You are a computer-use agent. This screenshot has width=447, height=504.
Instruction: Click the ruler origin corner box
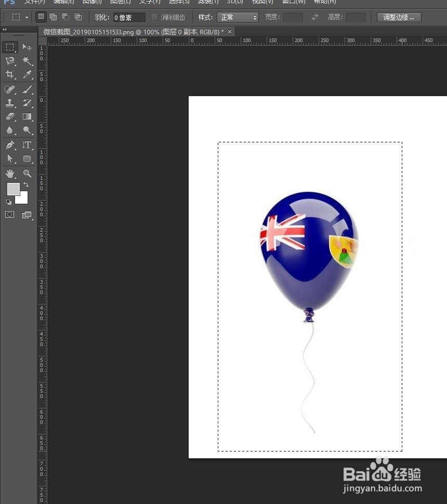(43, 41)
